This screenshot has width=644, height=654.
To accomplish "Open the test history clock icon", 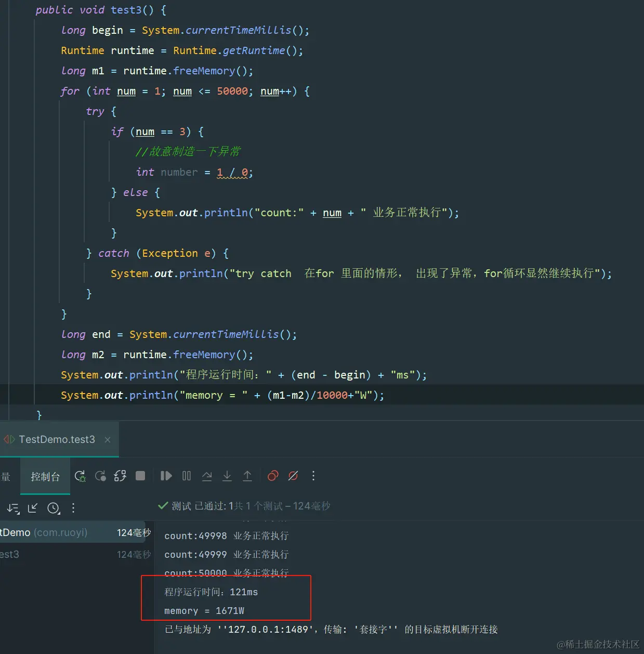I will pos(54,508).
